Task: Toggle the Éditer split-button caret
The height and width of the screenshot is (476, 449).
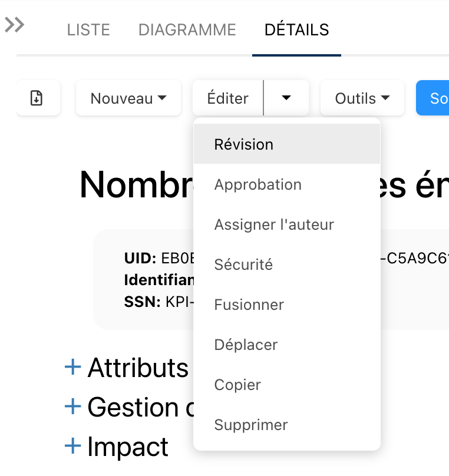Action: 286,98
